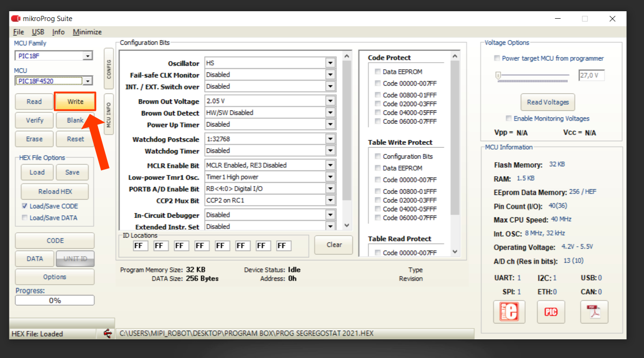
Task: Open the MCU Family dropdown
Action: (87, 56)
